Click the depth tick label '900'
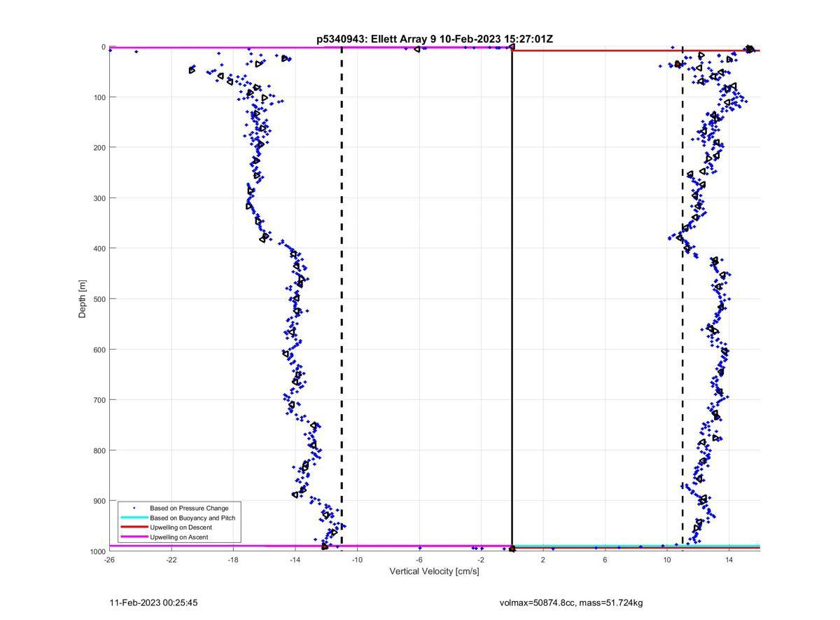 click(99, 501)
